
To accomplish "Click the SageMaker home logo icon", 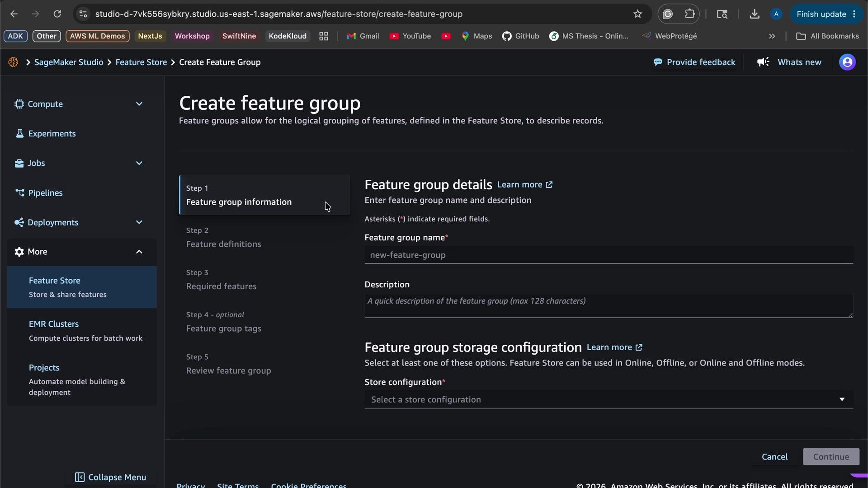I will click(x=13, y=62).
